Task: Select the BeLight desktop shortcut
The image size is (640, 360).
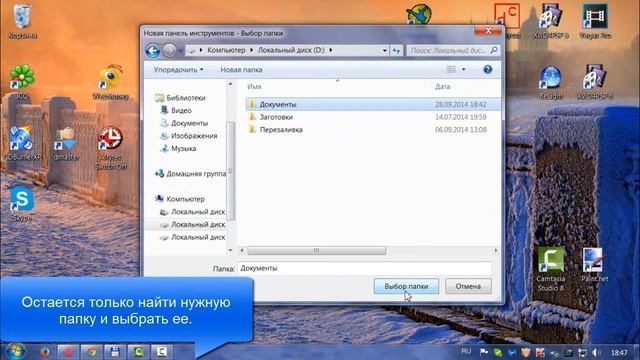Action: tap(551, 83)
